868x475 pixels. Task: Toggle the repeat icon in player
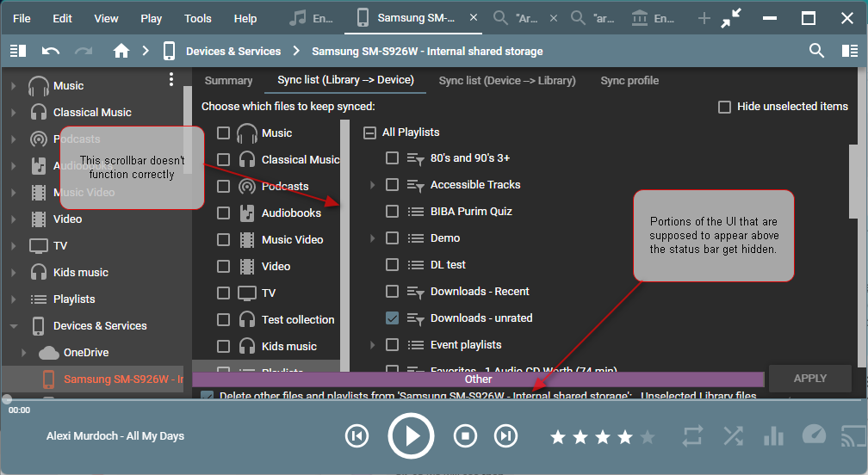[692, 436]
